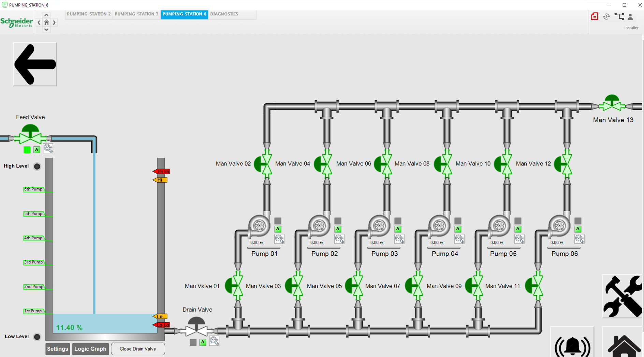
Task: Switch to the PUMPING_STATION_3 tab
Action: [136, 14]
